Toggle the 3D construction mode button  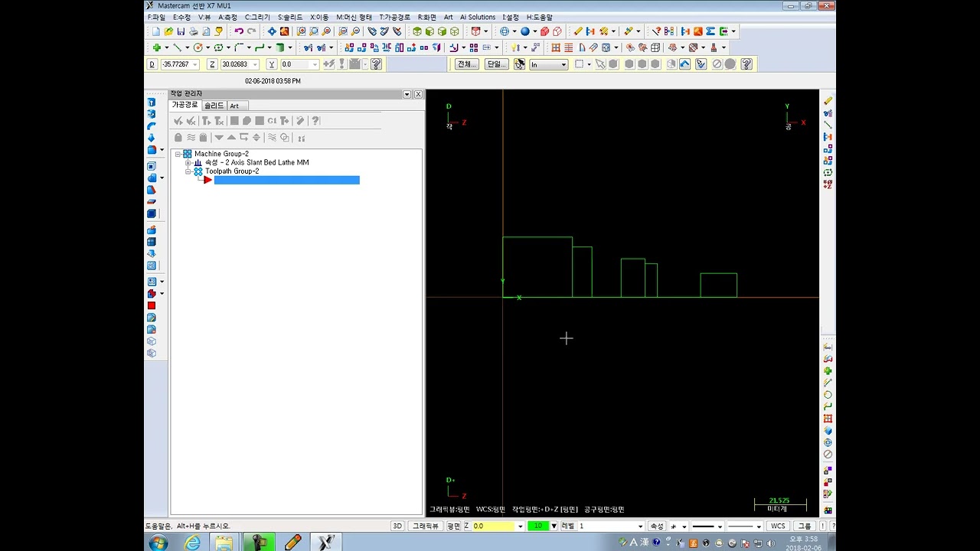pos(397,527)
